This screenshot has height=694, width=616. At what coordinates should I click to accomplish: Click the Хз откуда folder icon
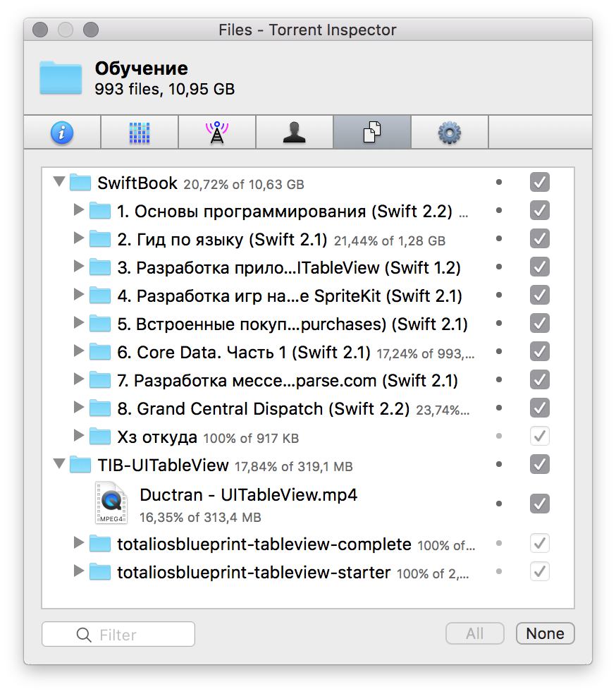click(100, 437)
